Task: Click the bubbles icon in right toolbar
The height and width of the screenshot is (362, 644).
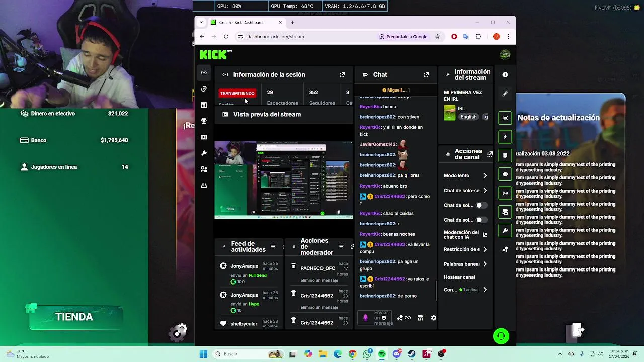Action: tap(505, 249)
